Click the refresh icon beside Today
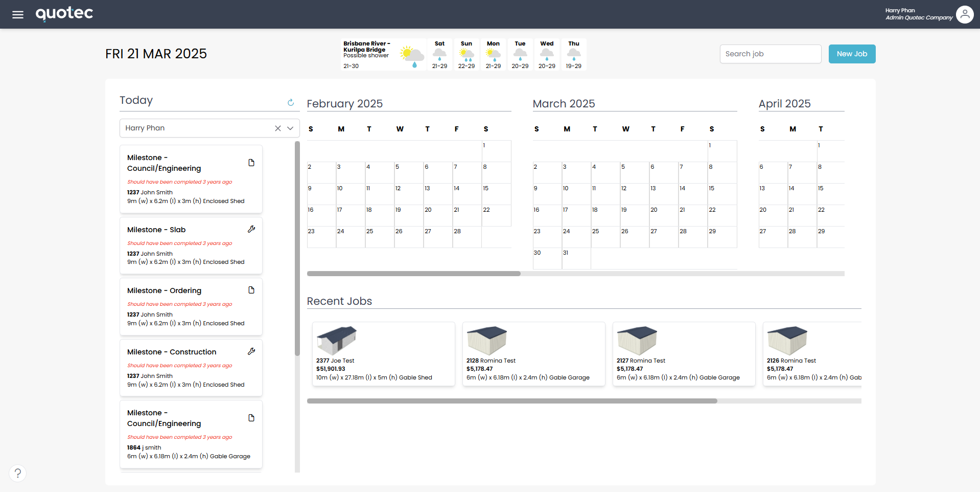The image size is (980, 492). pos(291,102)
